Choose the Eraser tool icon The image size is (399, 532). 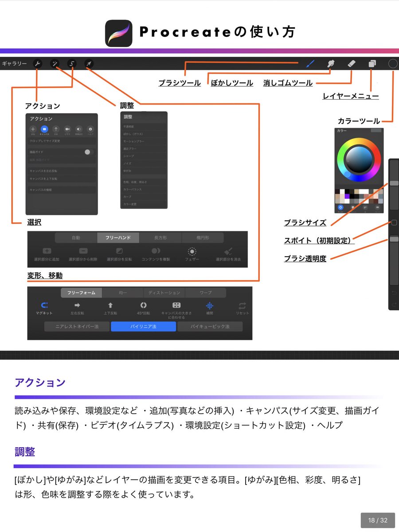[351, 64]
